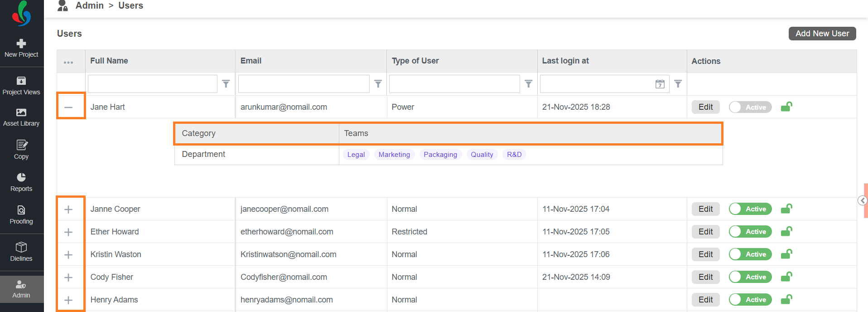
Task: Open the Last login calendar picker
Action: 660,84
